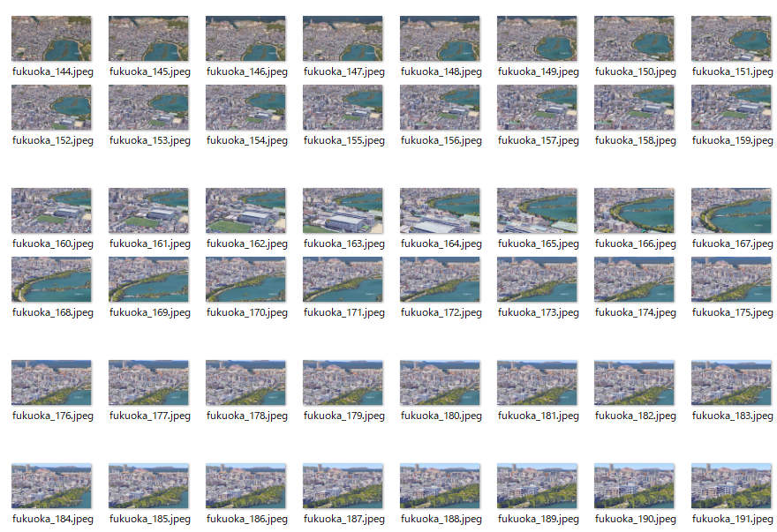This screenshot has width=777, height=532.
Task: Click the filename text fukuoka_160.jpeg
Action: click(x=52, y=244)
